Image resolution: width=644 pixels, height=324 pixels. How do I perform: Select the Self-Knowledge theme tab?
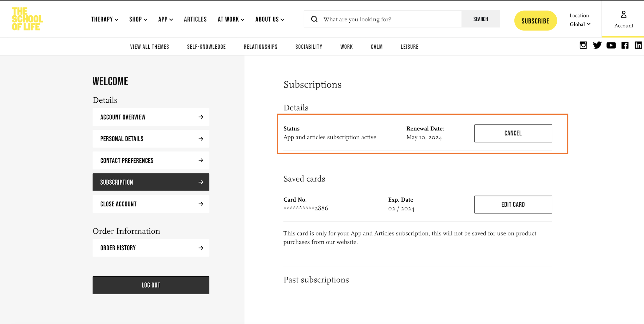click(206, 47)
